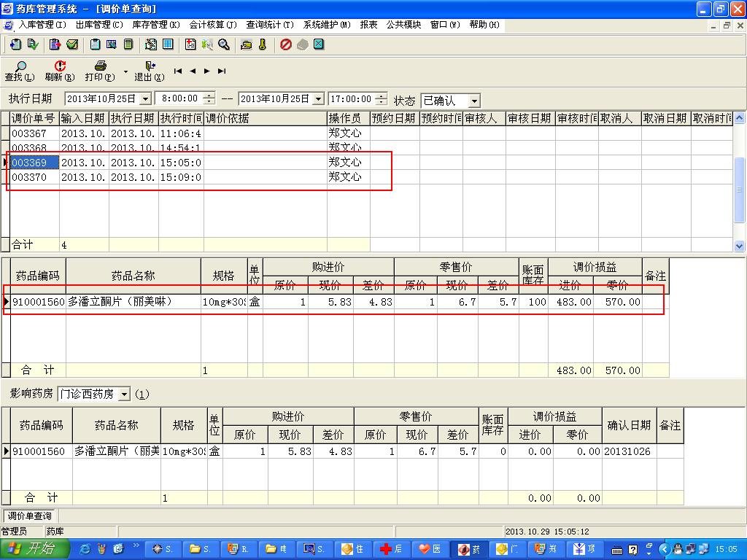
Task: Click 483.00 进价 cell in middle grid row
Action: coord(570,302)
